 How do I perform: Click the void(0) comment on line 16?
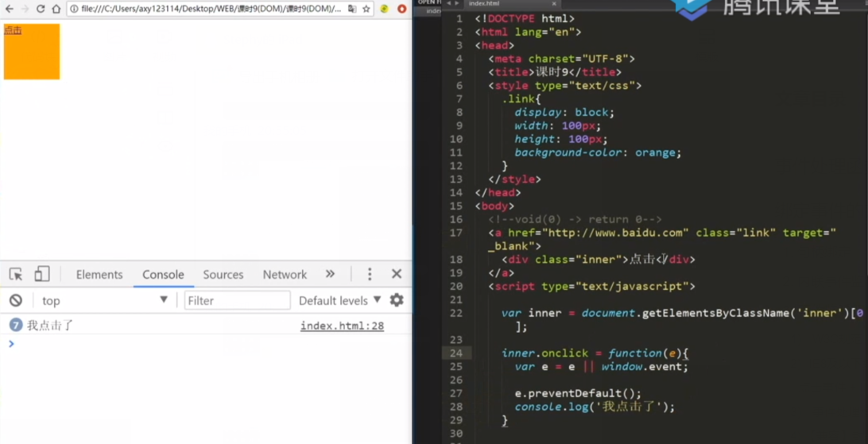575,219
